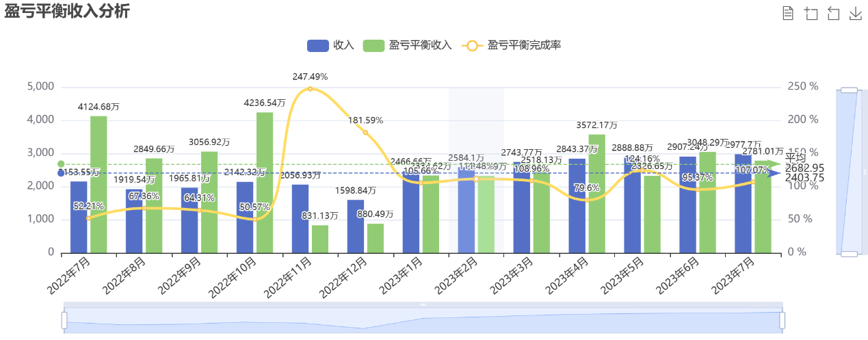Toggle the 收入 legend series

331,45
